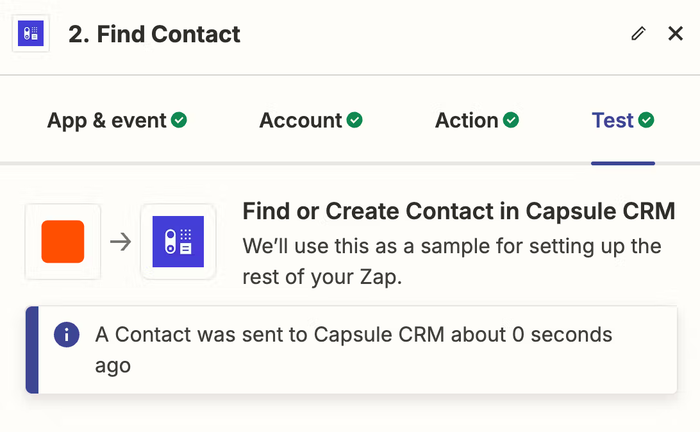Switch to the App & event tab
The image size is (700, 432).
coord(107,121)
